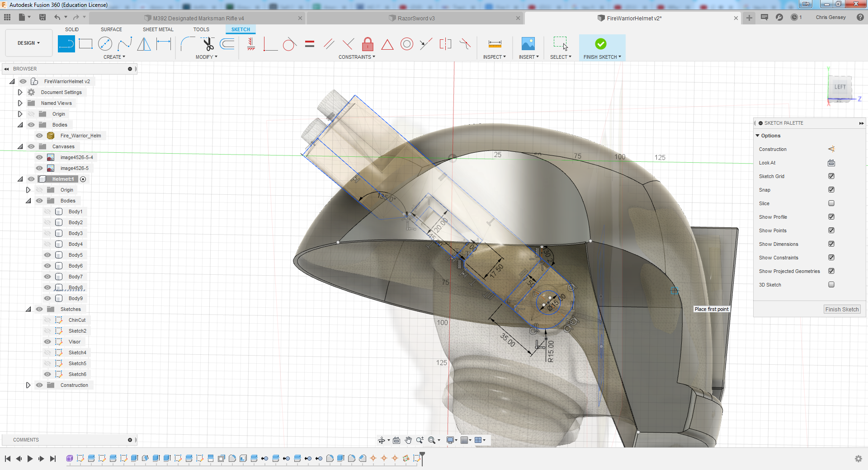Activate the Trim scissors tool
The height and width of the screenshot is (470, 868).
point(208,44)
